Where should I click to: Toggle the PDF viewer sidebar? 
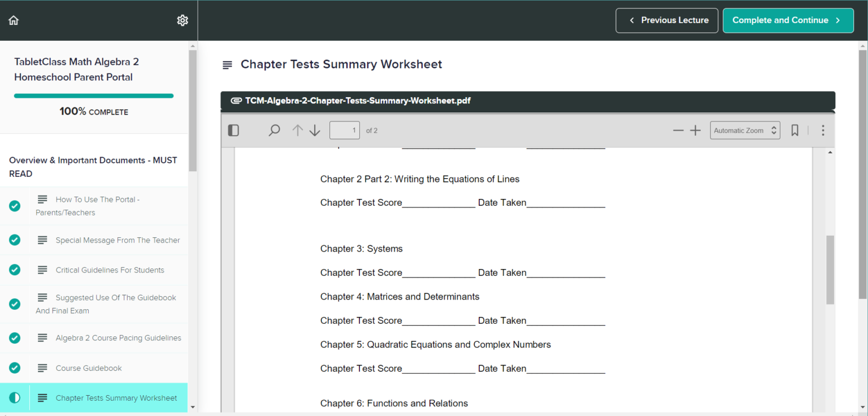click(233, 131)
